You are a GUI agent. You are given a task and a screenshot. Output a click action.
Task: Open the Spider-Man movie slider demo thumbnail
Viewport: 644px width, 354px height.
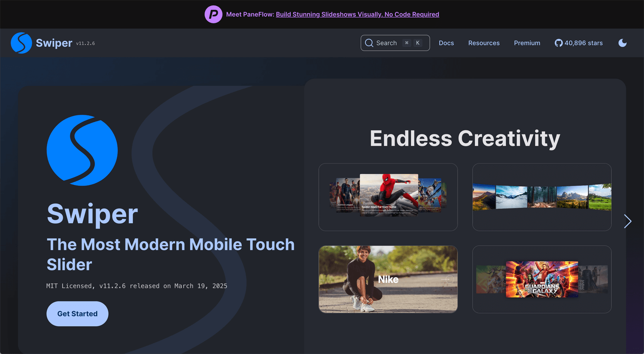pos(388,197)
